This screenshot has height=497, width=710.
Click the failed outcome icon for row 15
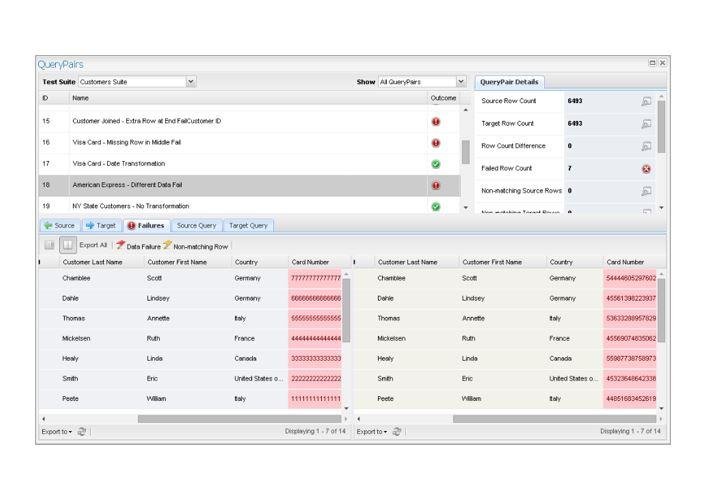tap(436, 121)
